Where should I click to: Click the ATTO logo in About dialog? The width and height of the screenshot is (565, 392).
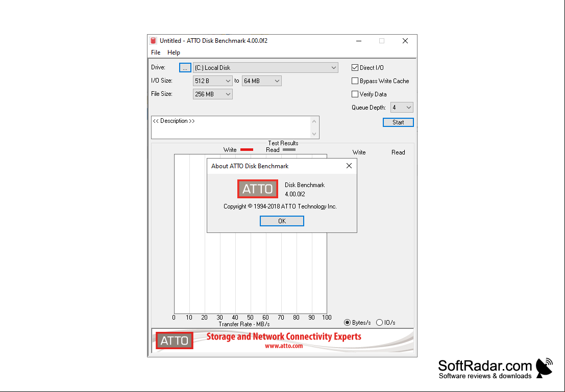click(258, 189)
